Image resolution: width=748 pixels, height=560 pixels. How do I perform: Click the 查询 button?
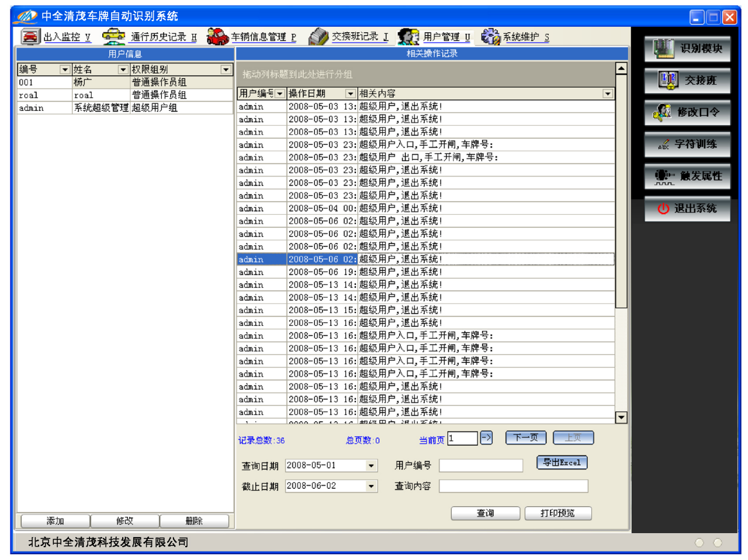click(485, 513)
